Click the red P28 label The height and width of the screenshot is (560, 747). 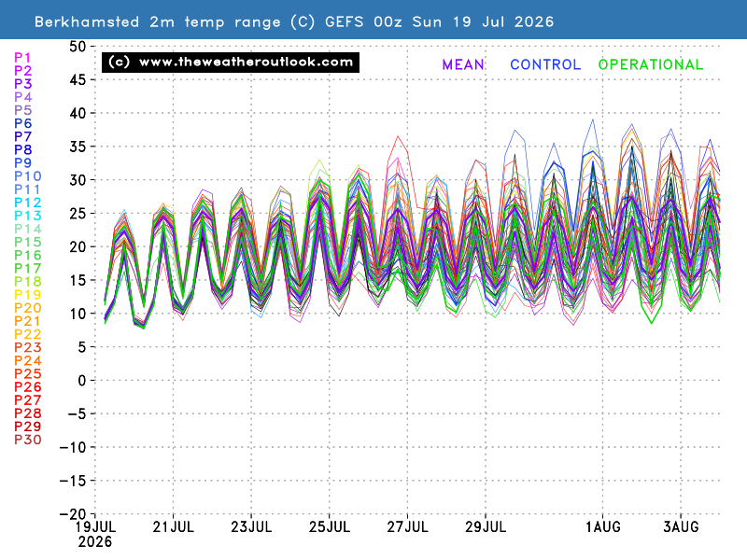[x=28, y=413]
